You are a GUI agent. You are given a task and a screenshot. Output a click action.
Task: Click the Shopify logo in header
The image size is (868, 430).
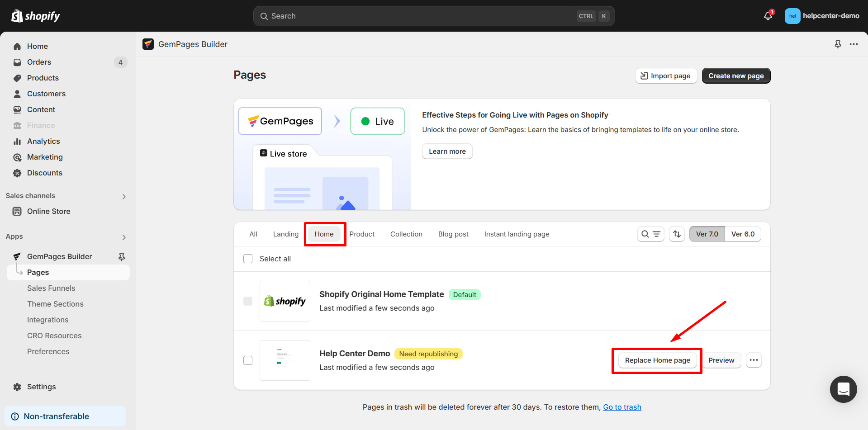(x=36, y=16)
